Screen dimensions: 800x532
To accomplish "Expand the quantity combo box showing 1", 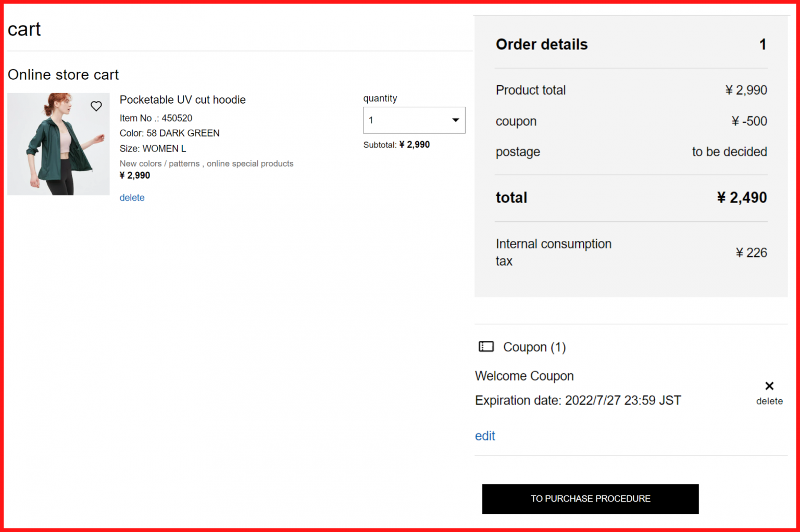I will 414,120.
